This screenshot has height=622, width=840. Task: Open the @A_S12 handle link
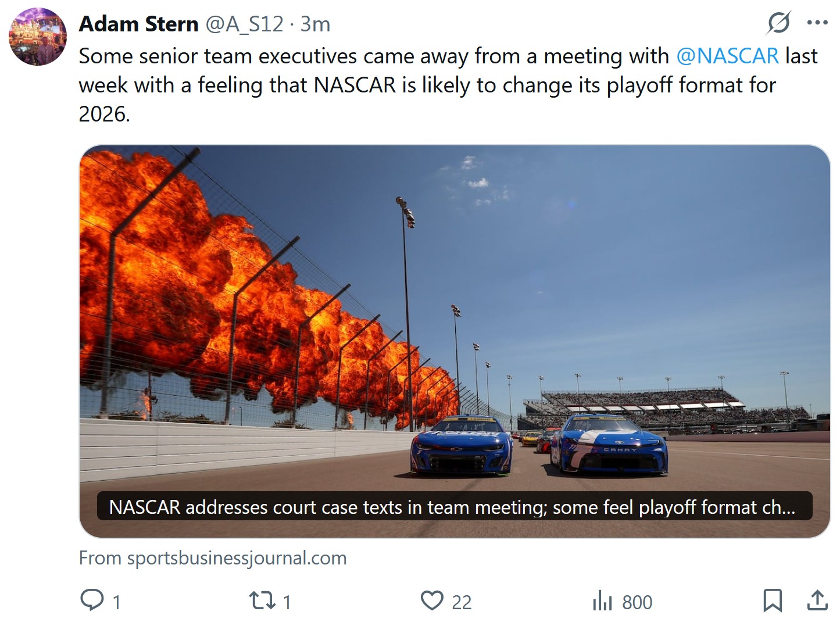pyautogui.click(x=244, y=24)
